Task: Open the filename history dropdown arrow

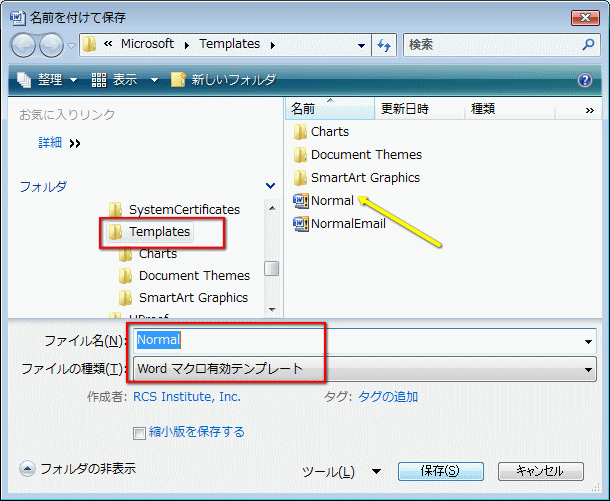Action: pos(588,342)
